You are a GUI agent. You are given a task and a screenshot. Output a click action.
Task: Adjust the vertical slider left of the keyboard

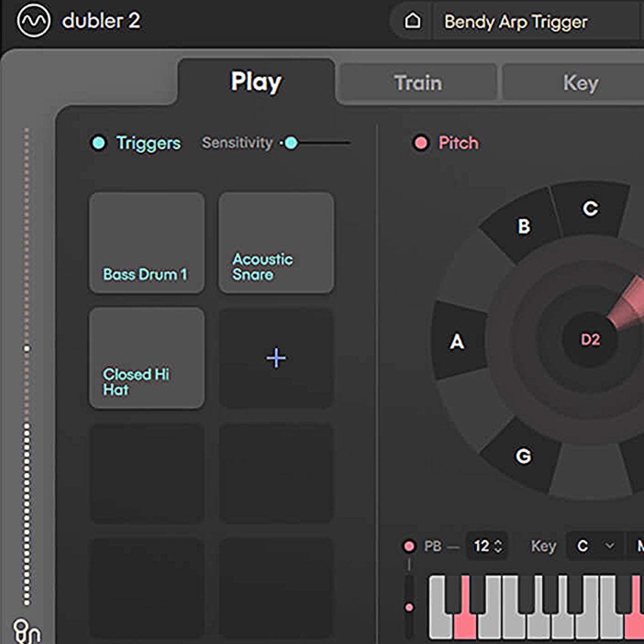[409, 607]
